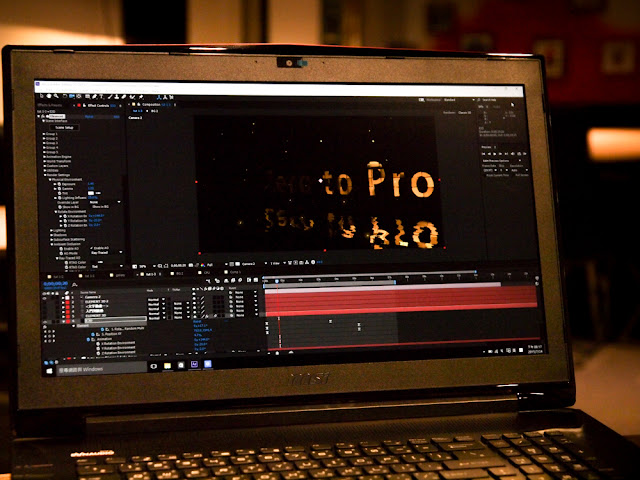
Task: Open the Graph Editor in timeline
Action: [x=256, y=280]
